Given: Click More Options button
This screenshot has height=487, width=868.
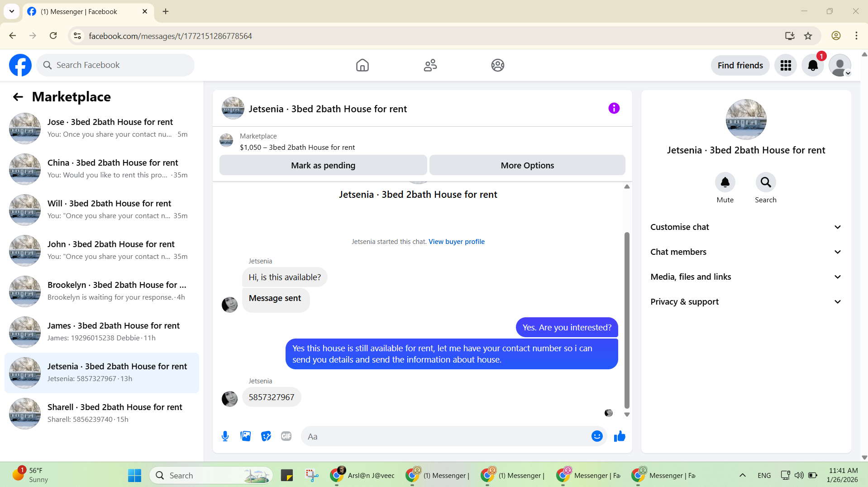Looking at the screenshot, I should click(527, 165).
